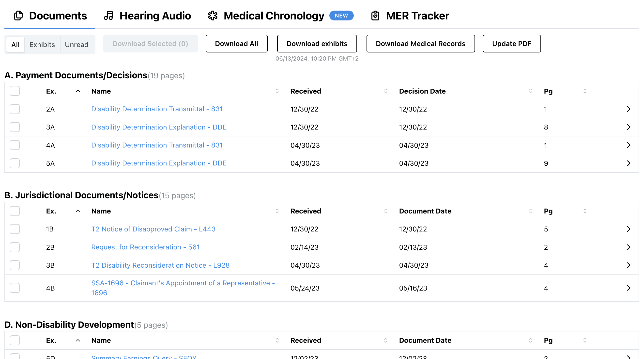Open T2 Notice of Disapproved Claim link

coord(153,229)
